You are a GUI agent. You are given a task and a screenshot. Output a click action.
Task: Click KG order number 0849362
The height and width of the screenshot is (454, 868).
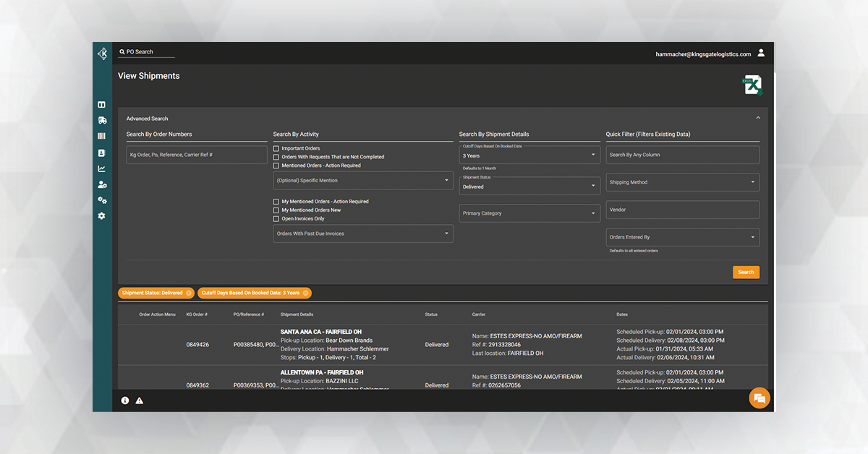tap(197, 385)
